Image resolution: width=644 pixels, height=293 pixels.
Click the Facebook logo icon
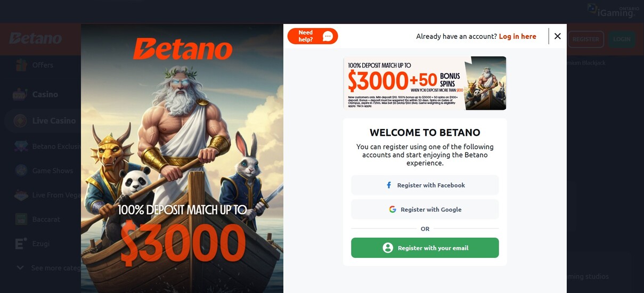[389, 185]
